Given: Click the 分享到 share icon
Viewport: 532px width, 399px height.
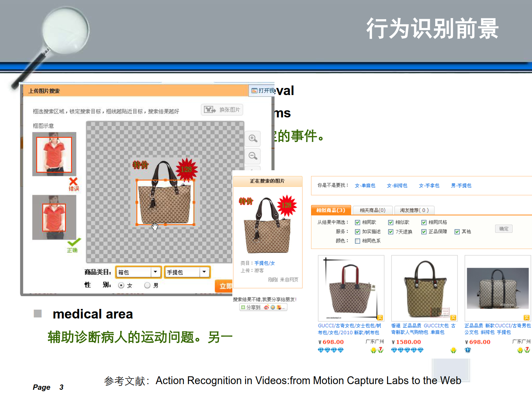Looking at the screenshot, I should [243, 307].
